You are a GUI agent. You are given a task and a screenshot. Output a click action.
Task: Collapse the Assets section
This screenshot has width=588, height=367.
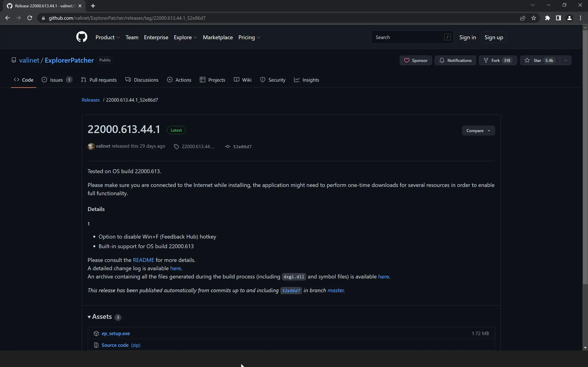[x=100, y=317]
